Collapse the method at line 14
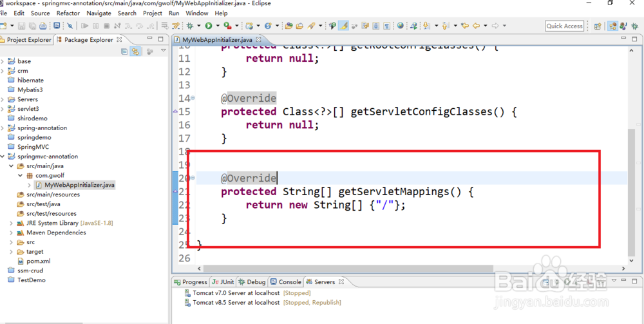Viewport: 644px width, 324px height. [193, 98]
